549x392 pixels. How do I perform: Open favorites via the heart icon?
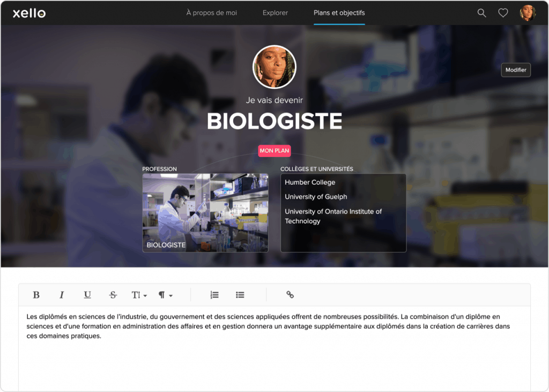[503, 13]
